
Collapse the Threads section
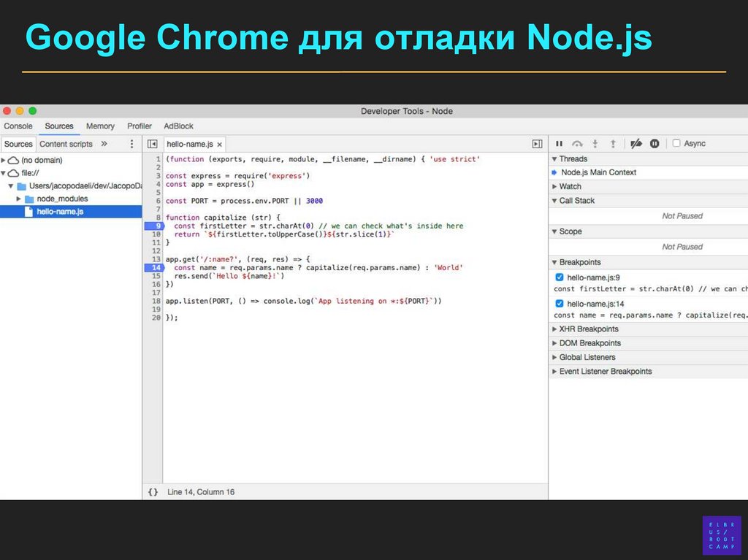coord(554,159)
